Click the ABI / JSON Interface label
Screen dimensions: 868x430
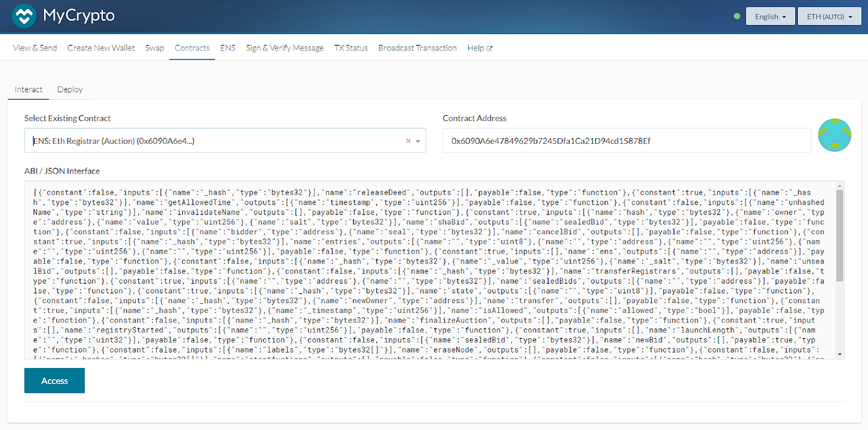click(62, 171)
